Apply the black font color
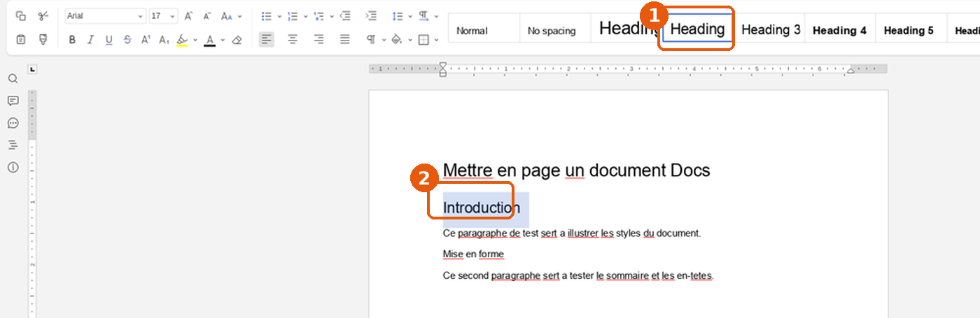Screen dimensions: 980x318 (209, 41)
